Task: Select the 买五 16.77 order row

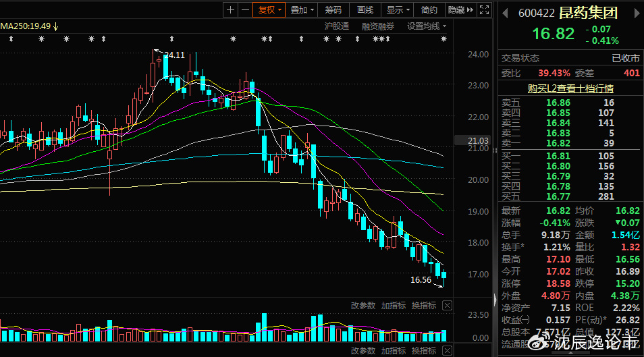Action: [x=570, y=197]
